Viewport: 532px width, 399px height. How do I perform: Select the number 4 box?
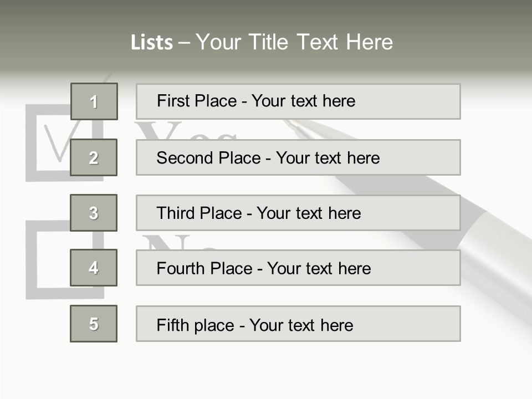point(94,268)
